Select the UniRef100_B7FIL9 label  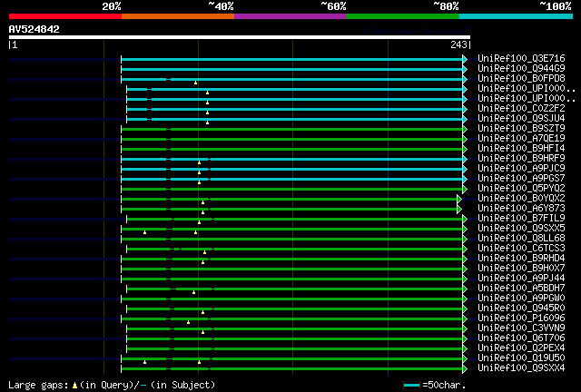[521, 218]
